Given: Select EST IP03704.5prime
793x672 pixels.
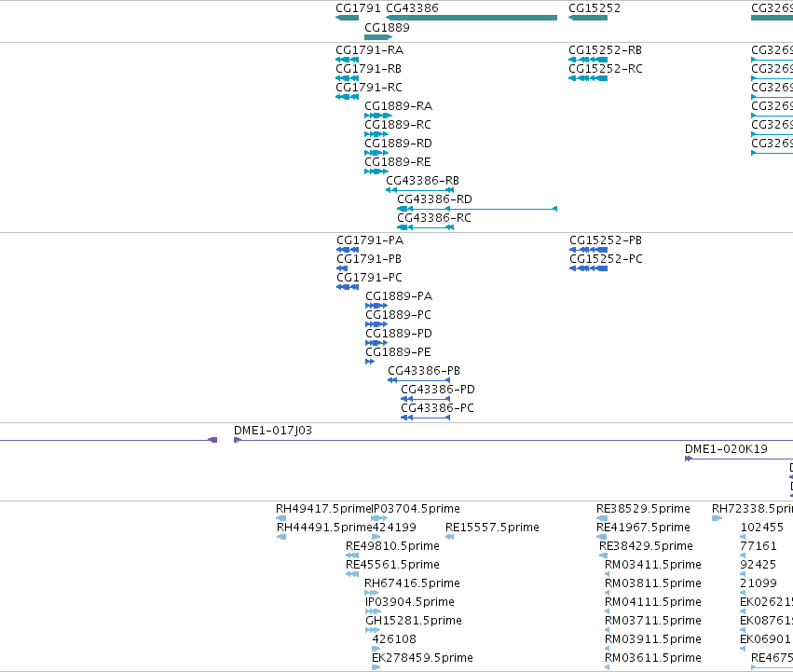Looking at the screenshot, I should tap(417, 509).
